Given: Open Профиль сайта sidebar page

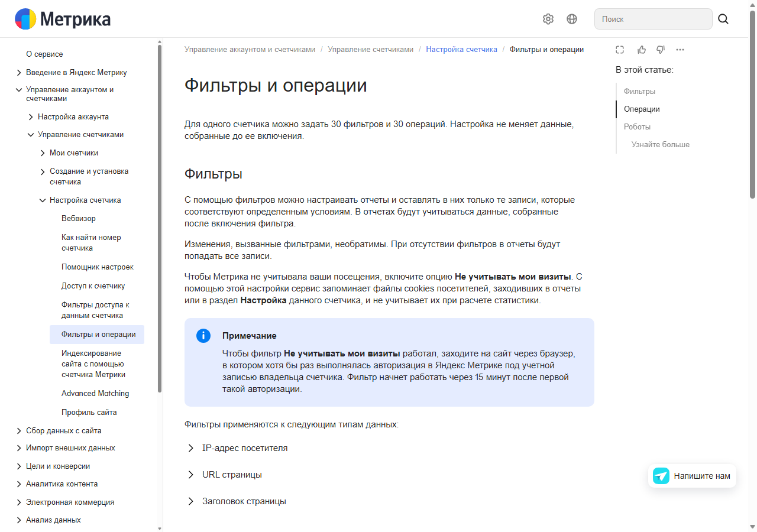Looking at the screenshot, I should [x=89, y=413].
